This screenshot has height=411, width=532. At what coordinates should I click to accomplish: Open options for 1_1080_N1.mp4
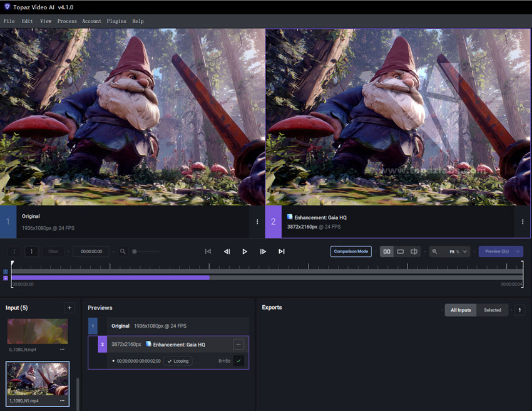click(62, 401)
